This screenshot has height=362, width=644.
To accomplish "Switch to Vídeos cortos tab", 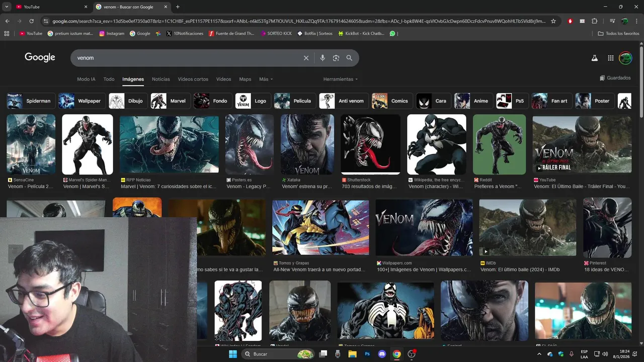I will 193,79.
